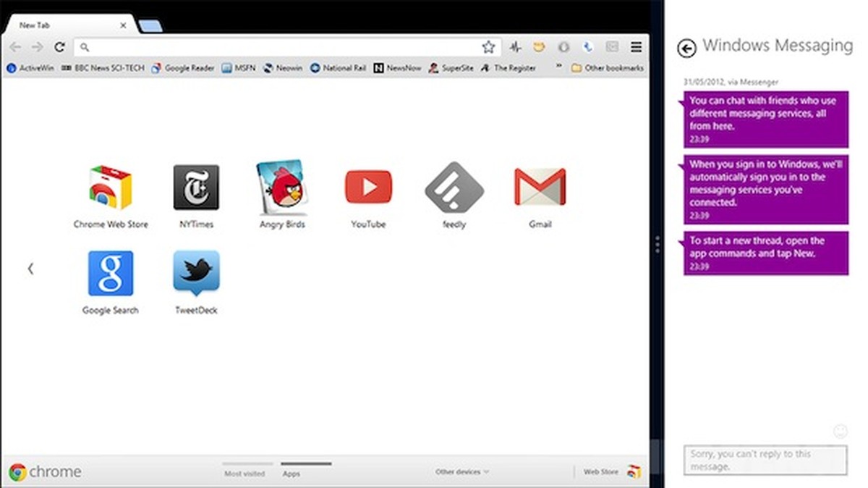The height and width of the screenshot is (488, 868).
Task: Open the Other bookmarks folder
Action: click(607, 68)
